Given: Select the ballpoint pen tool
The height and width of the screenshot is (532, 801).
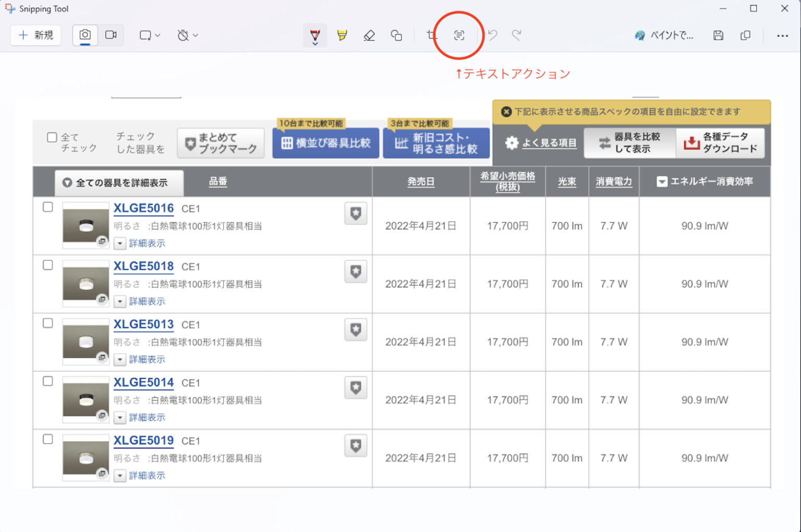Looking at the screenshot, I should click(x=315, y=35).
